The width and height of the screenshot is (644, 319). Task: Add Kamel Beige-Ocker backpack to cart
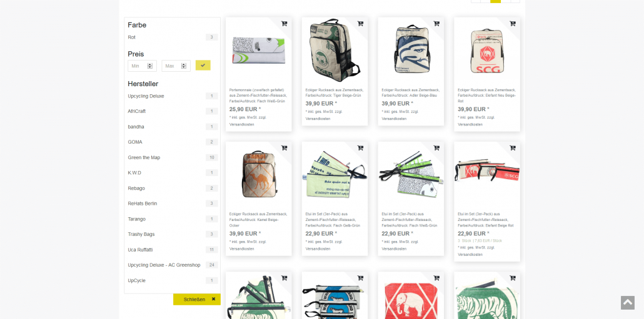(284, 148)
